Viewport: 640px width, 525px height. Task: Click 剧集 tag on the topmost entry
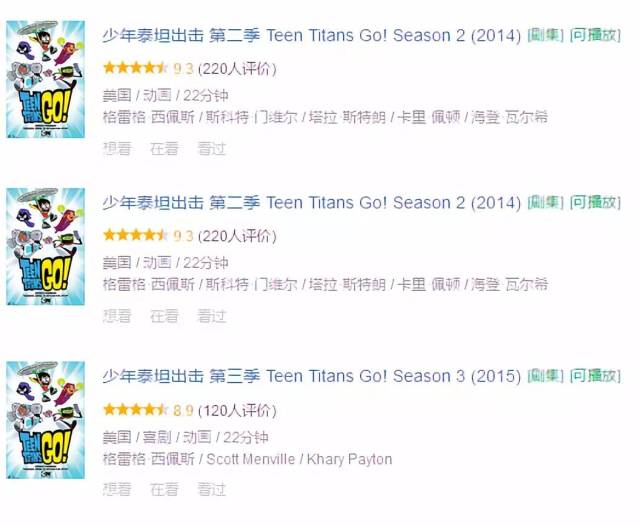coord(545,36)
